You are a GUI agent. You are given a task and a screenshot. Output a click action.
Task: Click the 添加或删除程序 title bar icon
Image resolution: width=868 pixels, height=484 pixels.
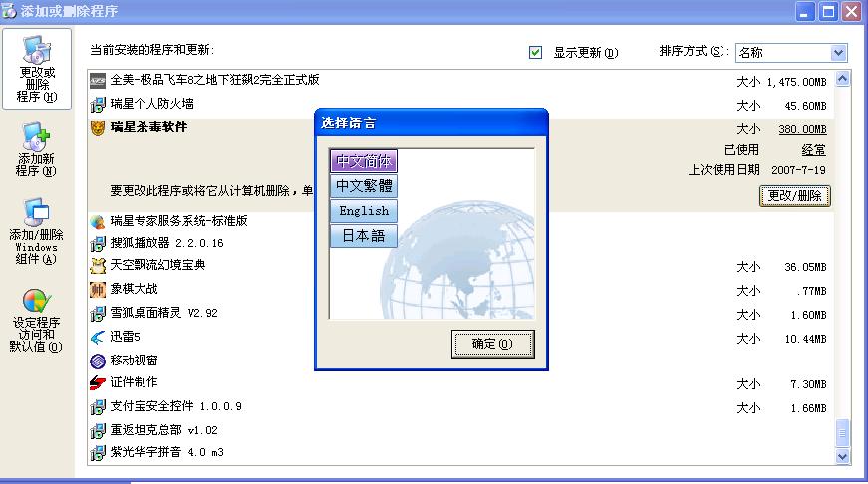pyautogui.click(x=9, y=11)
